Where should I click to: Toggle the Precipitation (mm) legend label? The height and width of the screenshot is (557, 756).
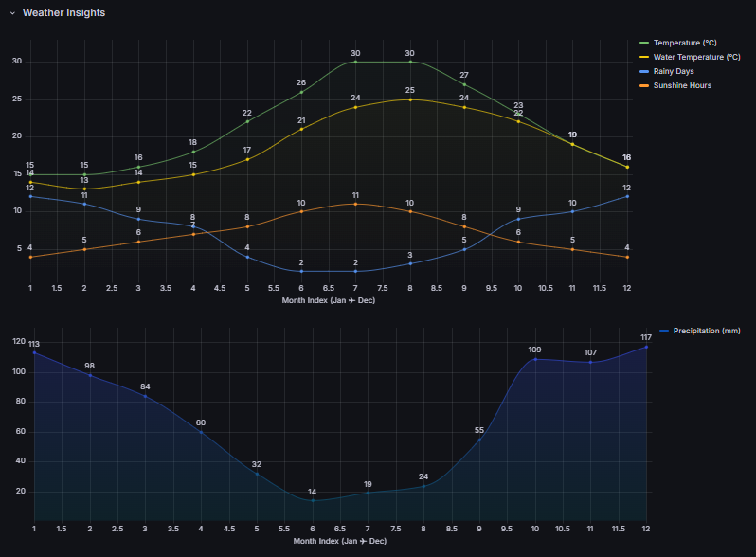click(x=706, y=331)
